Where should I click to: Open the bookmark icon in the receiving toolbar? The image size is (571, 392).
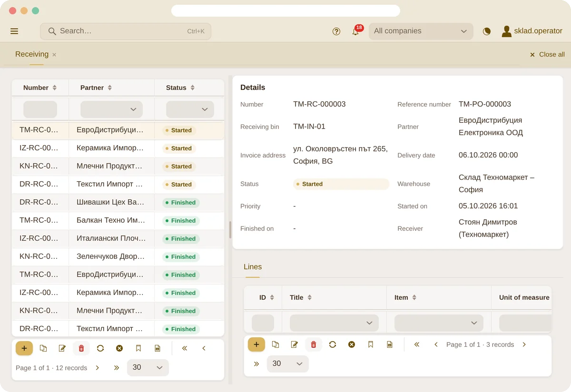(x=138, y=348)
